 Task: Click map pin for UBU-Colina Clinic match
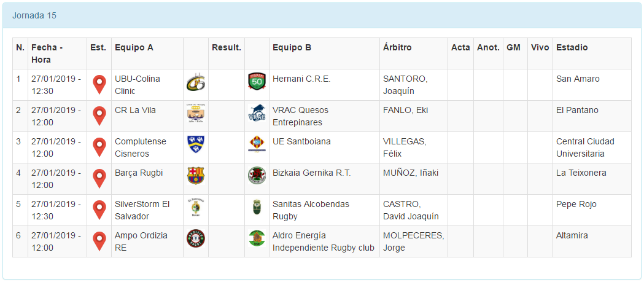tap(99, 84)
